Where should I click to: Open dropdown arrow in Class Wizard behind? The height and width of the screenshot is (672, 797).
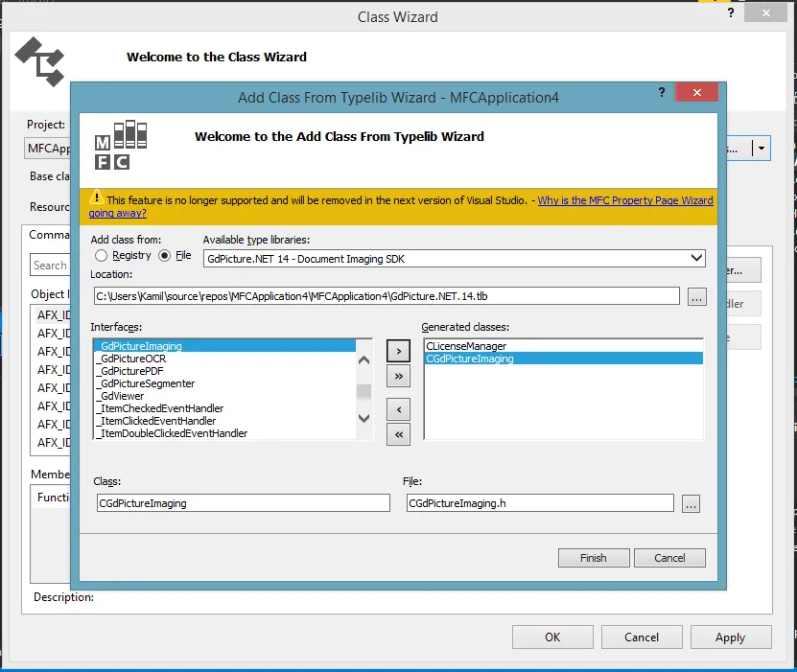(761, 149)
